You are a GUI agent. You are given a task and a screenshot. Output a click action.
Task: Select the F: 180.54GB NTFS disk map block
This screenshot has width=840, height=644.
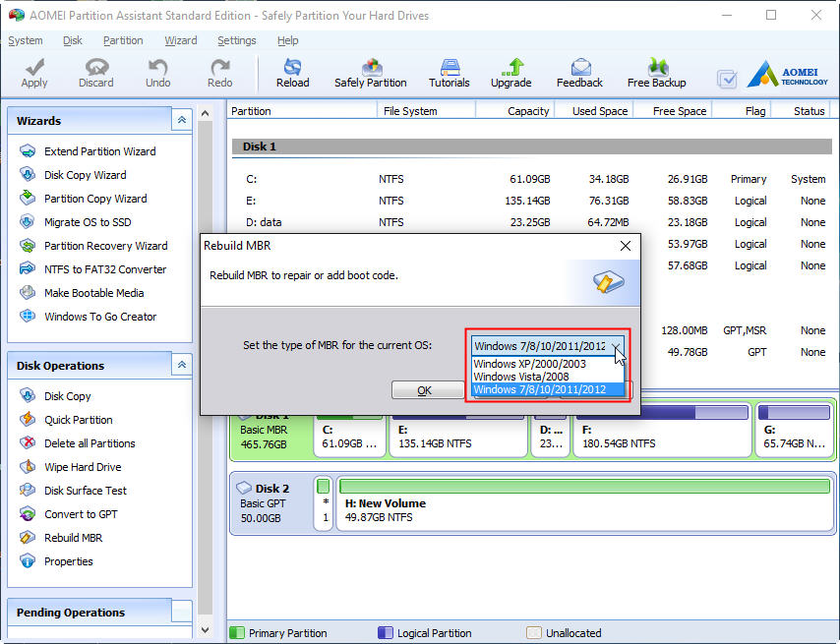(662, 432)
